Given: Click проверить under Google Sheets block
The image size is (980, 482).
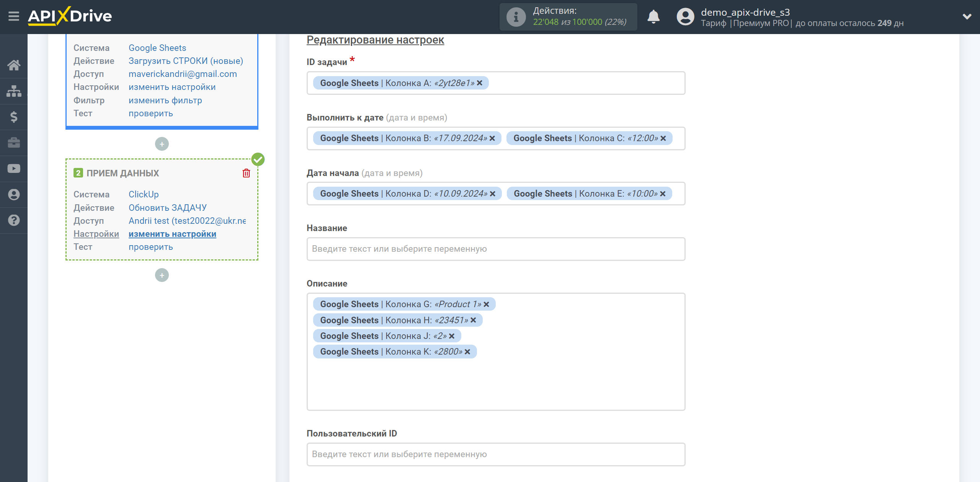Looking at the screenshot, I should tap(150, 113).
